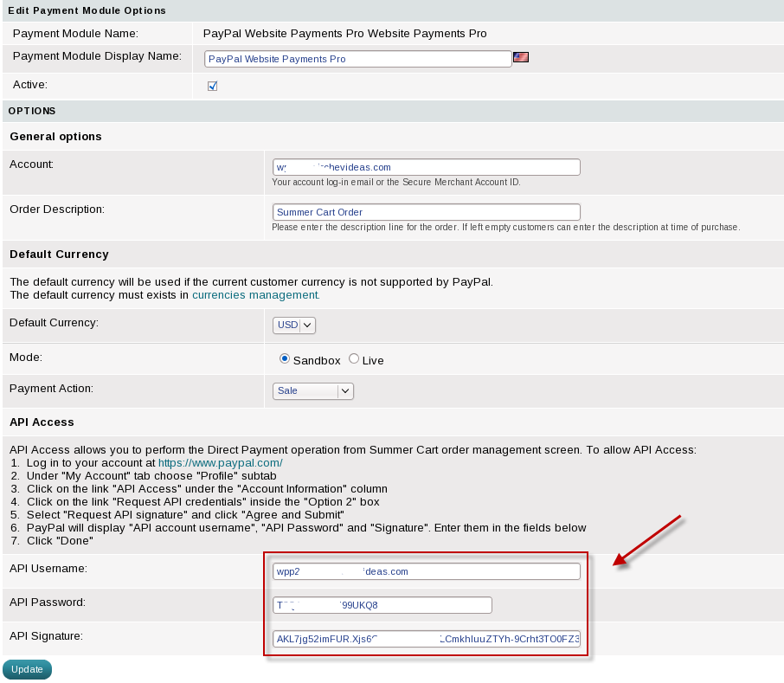Screen dimensions: 784x683
Task: Focus the Payment Module Display Name field
Action: click(x=358, y=59)
